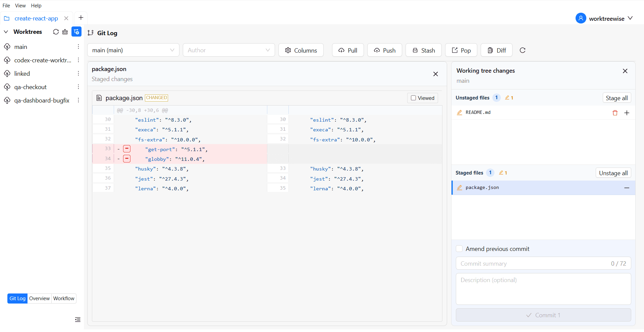Close the package.json diff panel
Viewport: 644px width, 332px height.
[x=435, y=74]
